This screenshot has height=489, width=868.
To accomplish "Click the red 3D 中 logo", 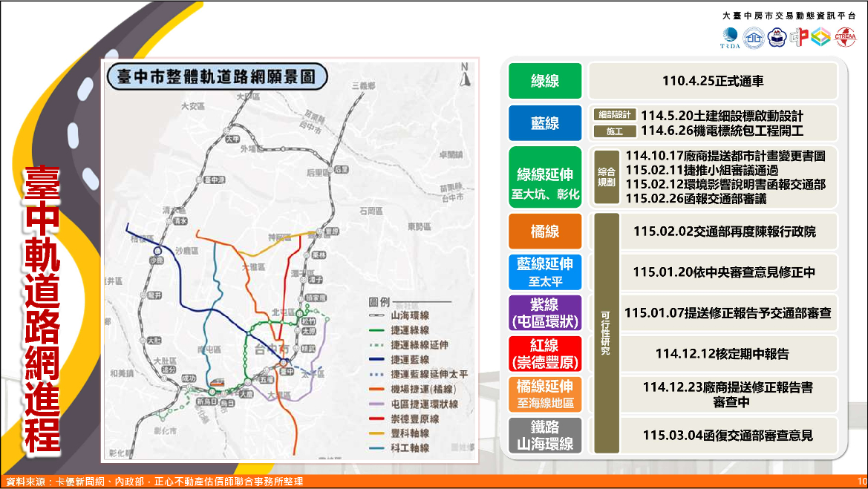I will [x=798, y=37].
